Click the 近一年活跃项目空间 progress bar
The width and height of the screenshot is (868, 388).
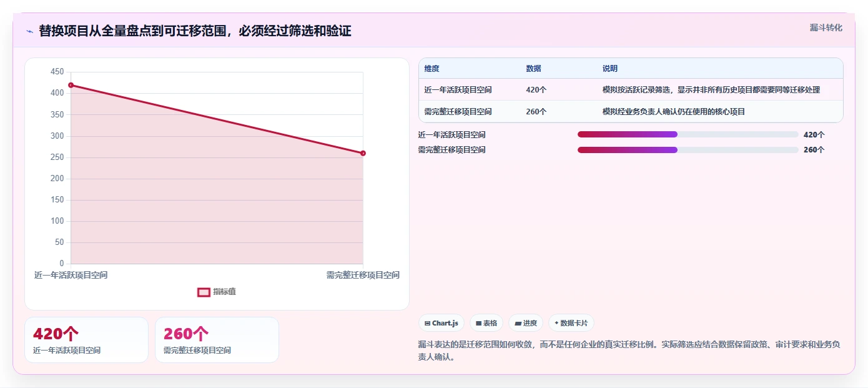tap(688, 134)
